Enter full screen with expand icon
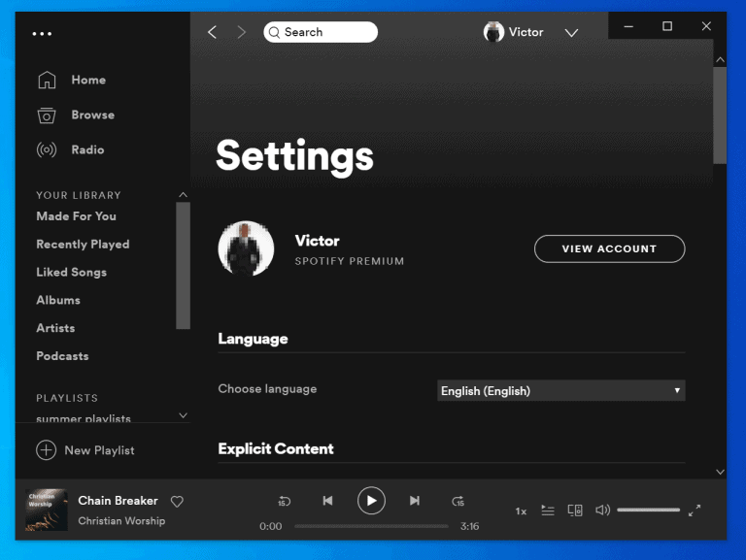The width and height of the screenshot is (746, 560). pos(695,511)
